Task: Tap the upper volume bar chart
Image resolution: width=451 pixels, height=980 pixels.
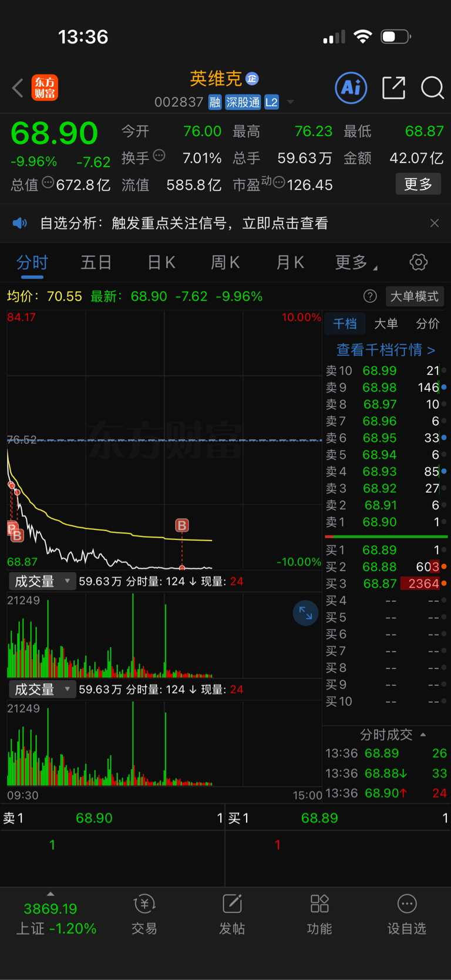Action: [x=164, y=636]
